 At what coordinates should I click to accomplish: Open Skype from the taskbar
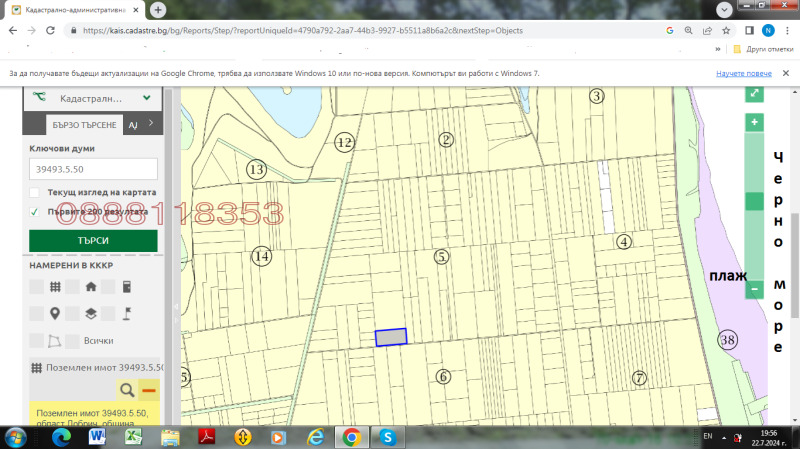click(x=386, y=437)
